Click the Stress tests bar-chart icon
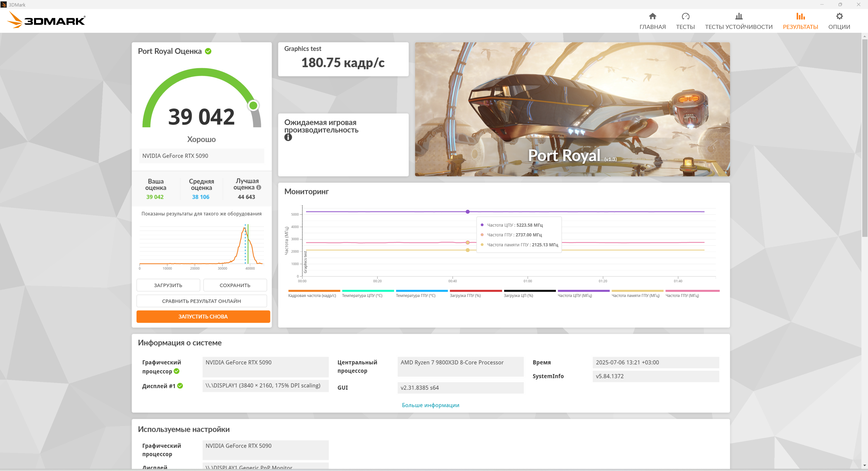 point(739,16)
